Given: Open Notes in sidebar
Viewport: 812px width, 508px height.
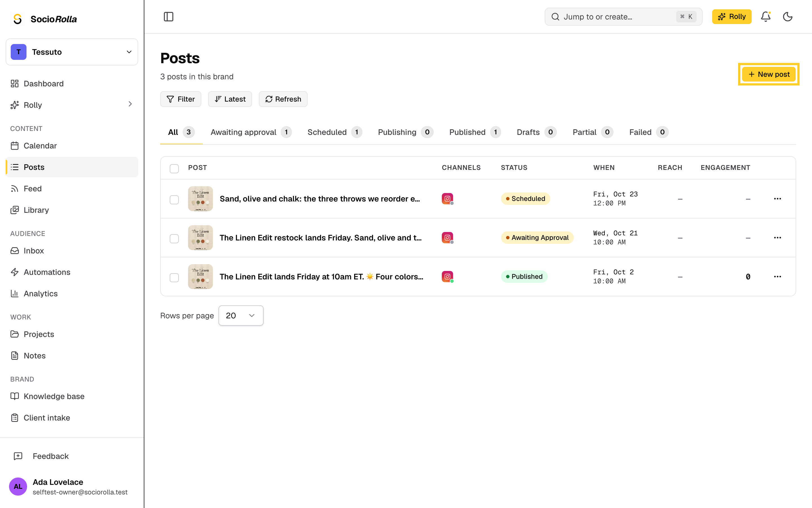Looking at the screenshot, I should pos(72,356).
